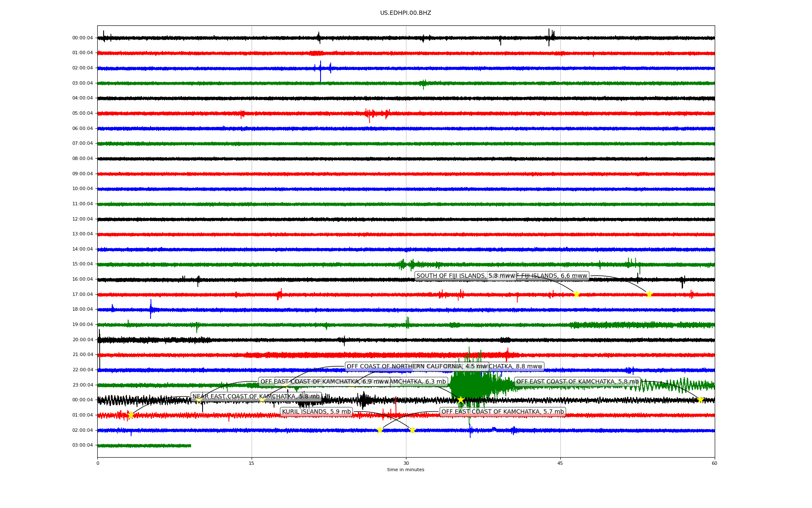Click the star marker for Kuril Islands 5.9 event
The image size is (812, 508).
[x=412, y=430]
